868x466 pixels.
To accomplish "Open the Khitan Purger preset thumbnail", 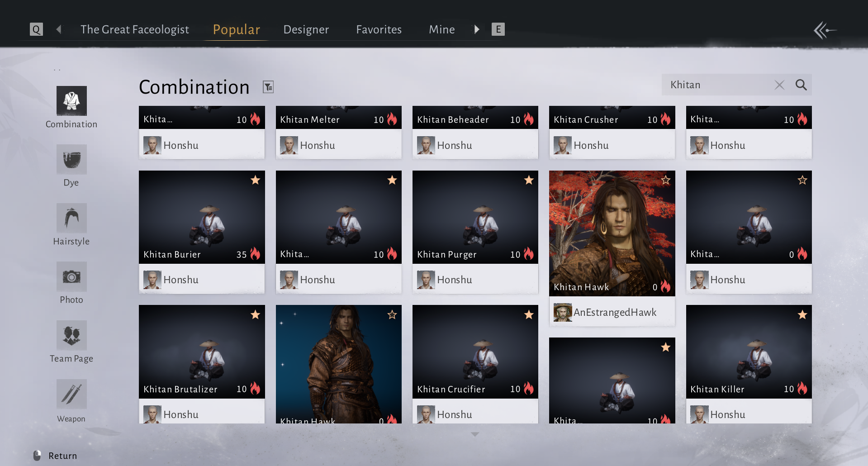I will tap(475, 217).
